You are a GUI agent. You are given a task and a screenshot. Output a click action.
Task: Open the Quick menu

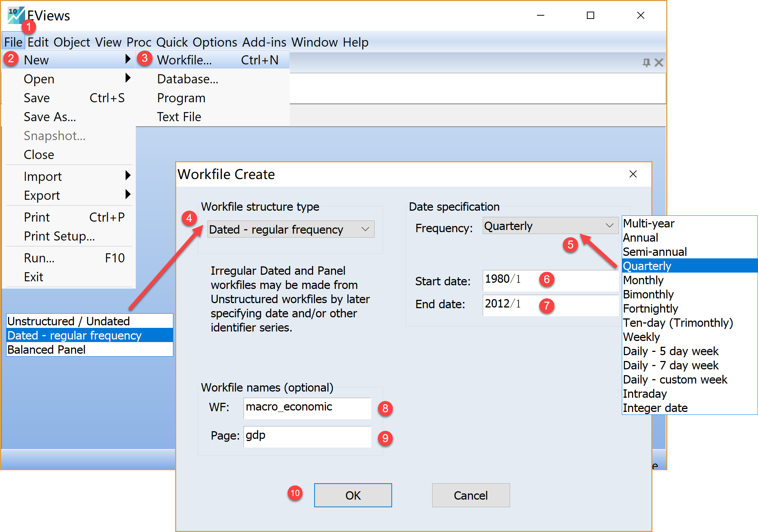171,42
